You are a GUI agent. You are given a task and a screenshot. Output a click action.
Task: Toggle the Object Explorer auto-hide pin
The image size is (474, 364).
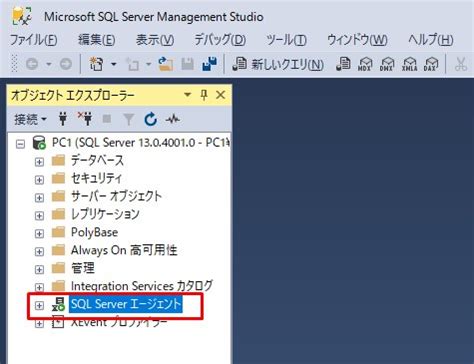[204, 95]
